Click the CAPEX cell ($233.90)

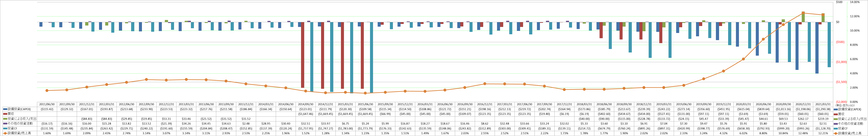point(146,109)
